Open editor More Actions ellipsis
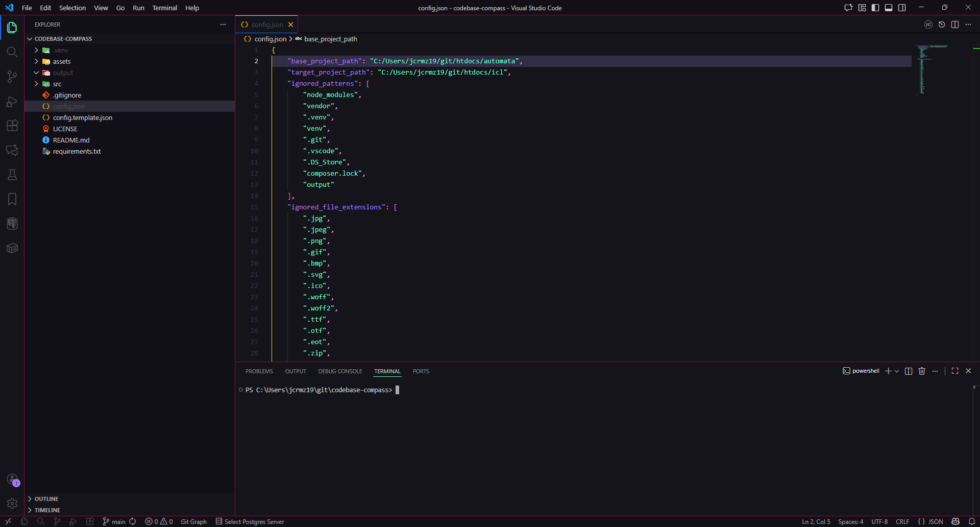This screenshot has height=527, width=980. click(x=968, y=25)
